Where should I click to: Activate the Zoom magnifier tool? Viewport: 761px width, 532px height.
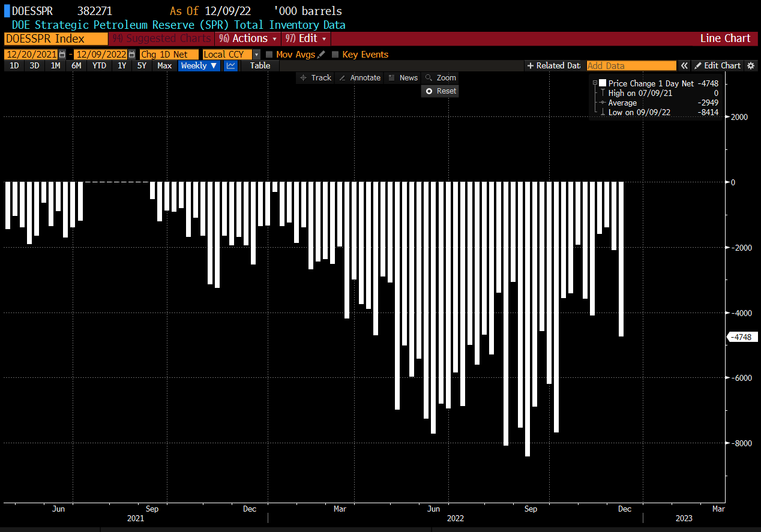[440, 77]
